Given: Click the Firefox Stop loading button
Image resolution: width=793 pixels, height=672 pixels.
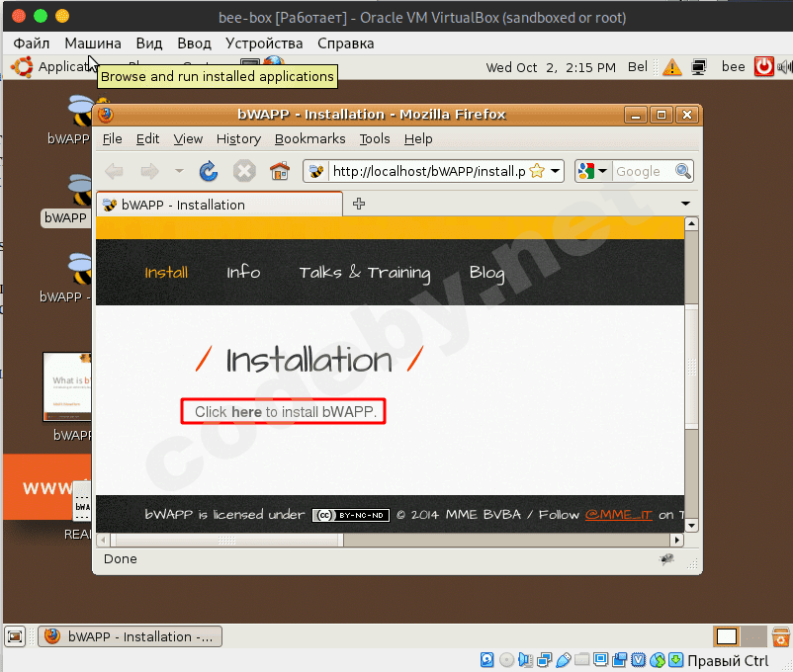Looking at the screenshot, I should click(244, 171).
